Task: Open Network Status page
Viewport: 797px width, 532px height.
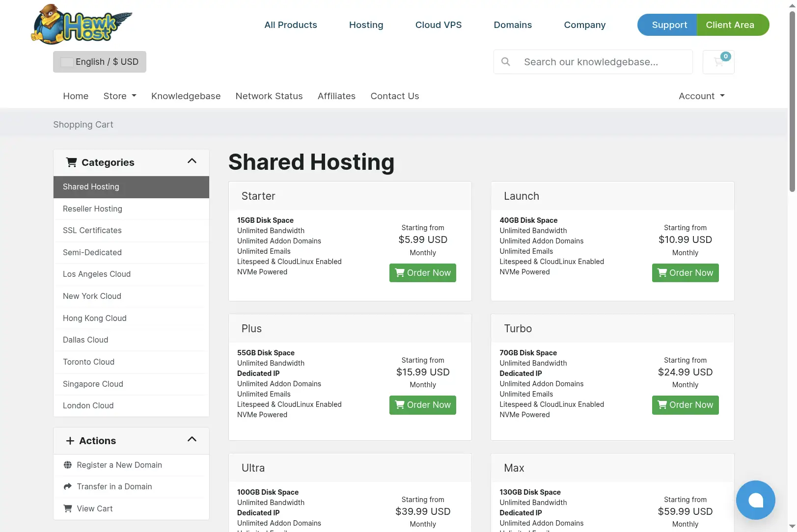Action: [x=269, y=96]
